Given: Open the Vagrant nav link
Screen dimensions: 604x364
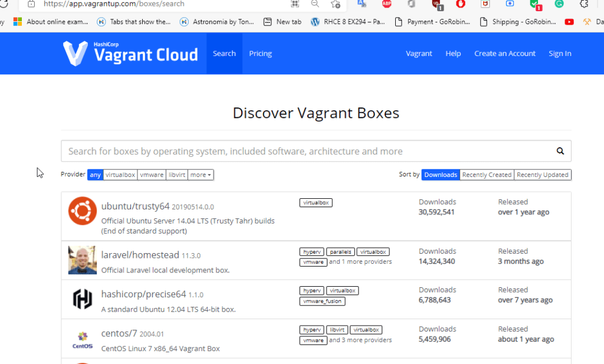Looking at the screenshot, I should point(419,54).
